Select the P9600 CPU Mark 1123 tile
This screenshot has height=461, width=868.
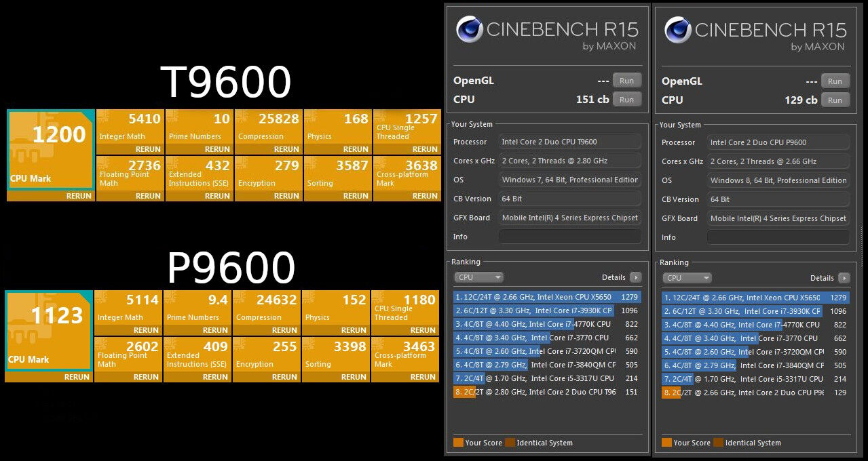tap(49, 331)
